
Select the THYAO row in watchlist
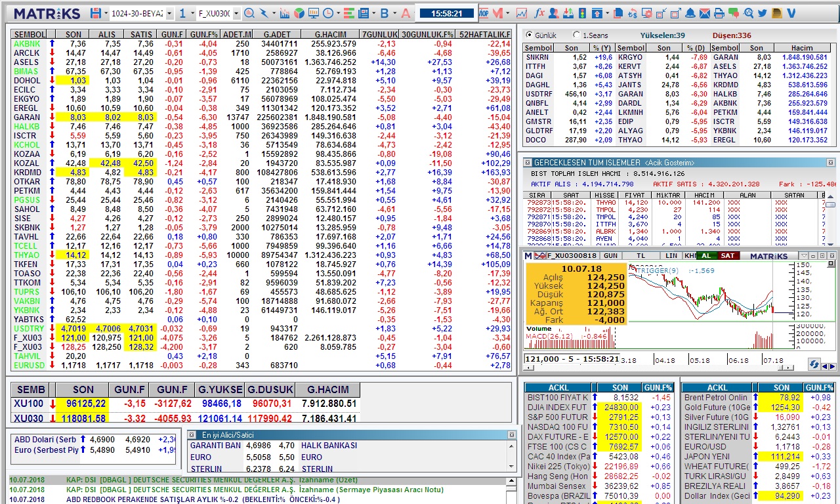pos(261,255)
